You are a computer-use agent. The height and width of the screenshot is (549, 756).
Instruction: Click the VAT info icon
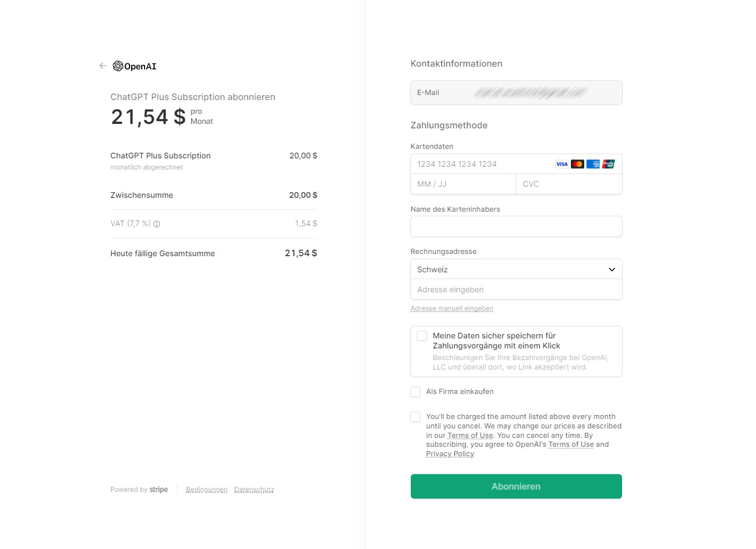tap(157, 224)
